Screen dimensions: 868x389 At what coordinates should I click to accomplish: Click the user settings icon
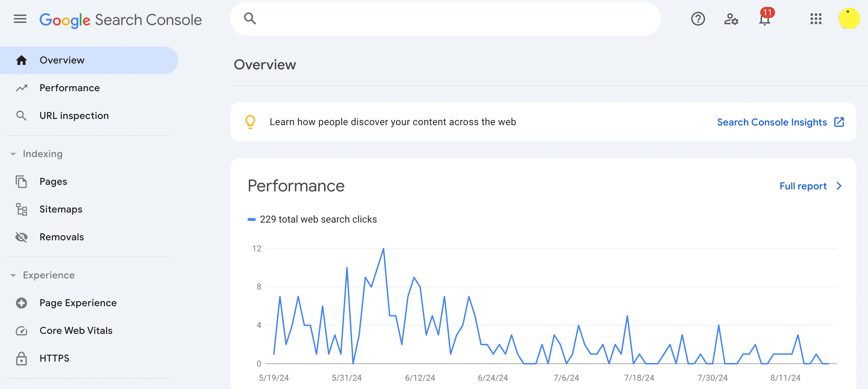click(731, 19)
